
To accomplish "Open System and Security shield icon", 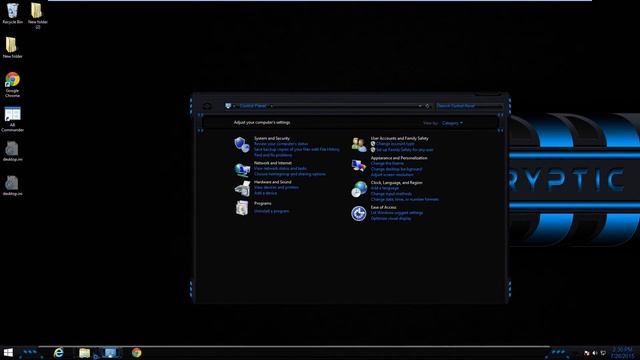I will pyautogui.click(x=242, y=144).
